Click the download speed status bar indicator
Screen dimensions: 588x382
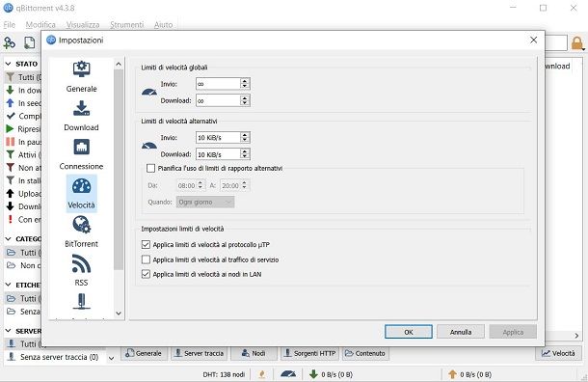[331, 374]
